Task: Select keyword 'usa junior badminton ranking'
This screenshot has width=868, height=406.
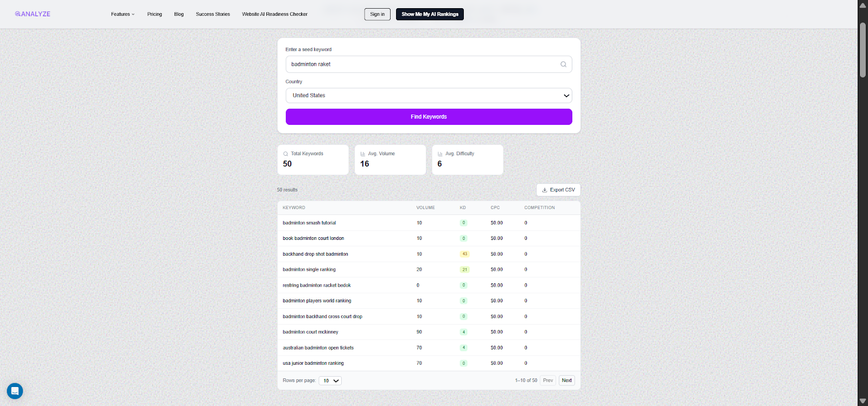Action: coord(314,363)
